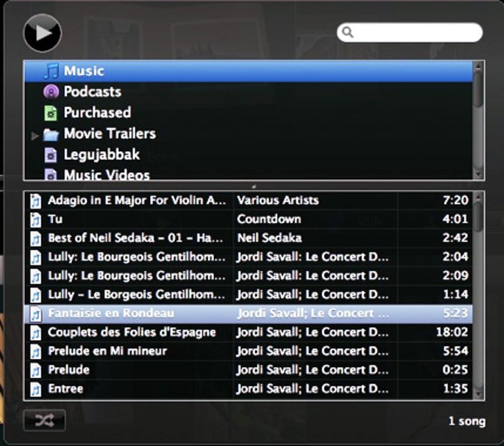Expand the Movie Trailers folder triangle

click(35, 136)
